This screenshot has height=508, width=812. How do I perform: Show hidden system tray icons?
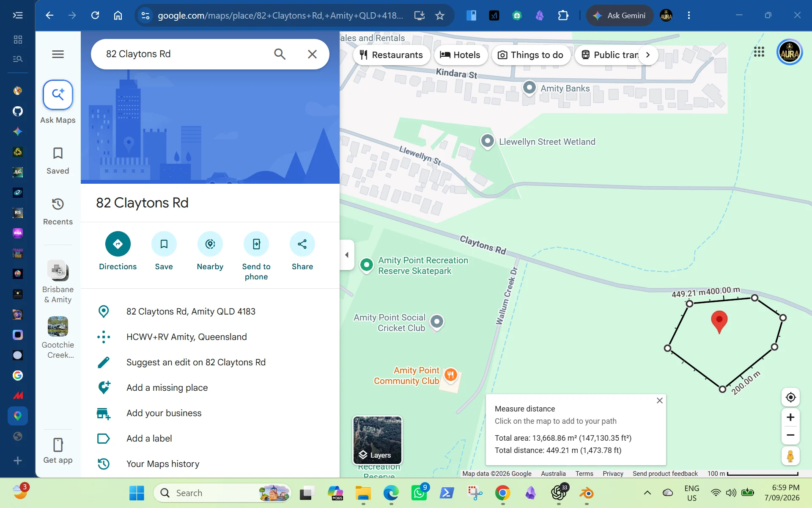(647, 492)
